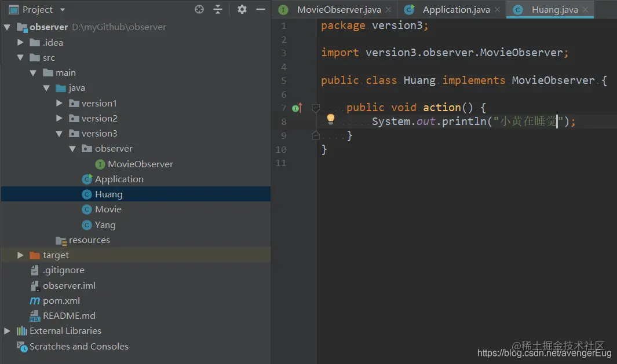Click the Maven pom.xml icon

point(35,301)
